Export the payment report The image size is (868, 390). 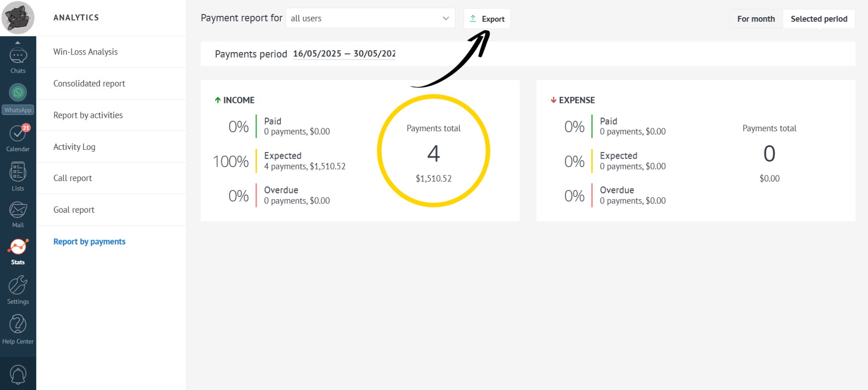point(487,19)
